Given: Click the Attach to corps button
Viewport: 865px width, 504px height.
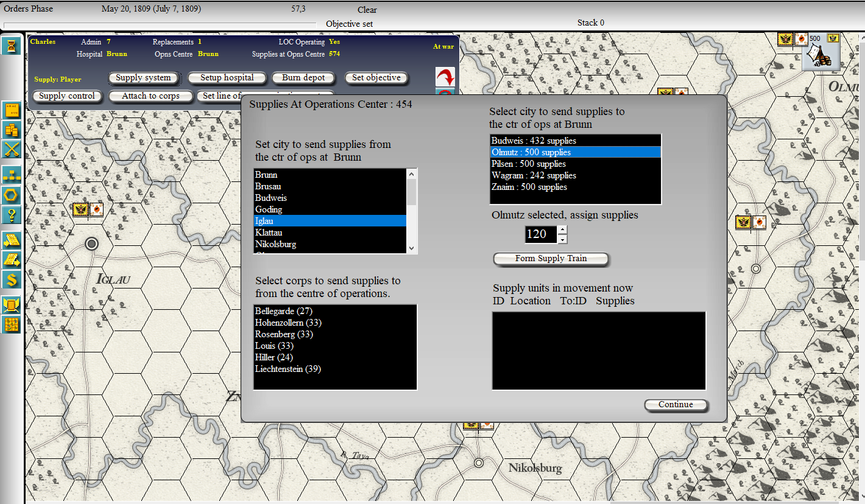Looking at the screenshot, I should (x=150, y=96).
